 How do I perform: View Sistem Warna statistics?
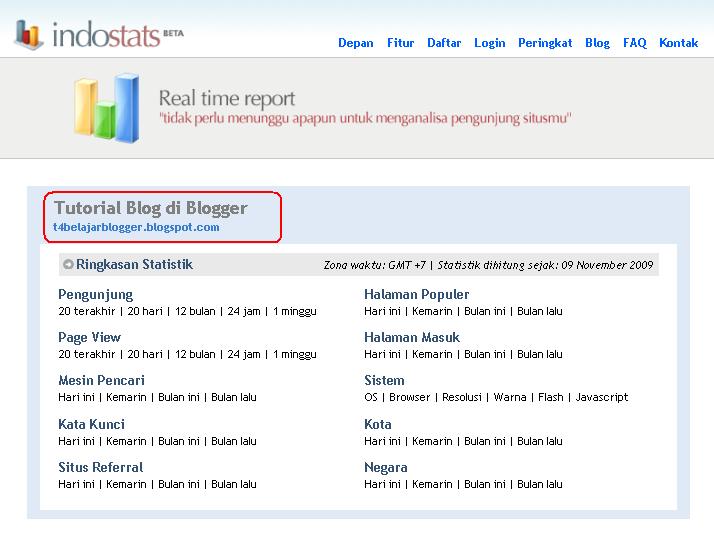click(510, 397)
